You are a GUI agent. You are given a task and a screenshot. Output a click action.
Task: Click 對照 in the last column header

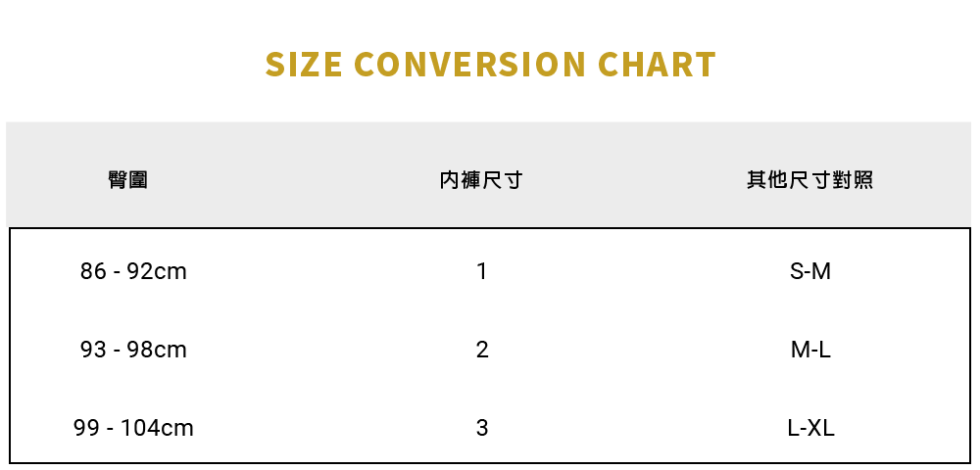[853, 180]
